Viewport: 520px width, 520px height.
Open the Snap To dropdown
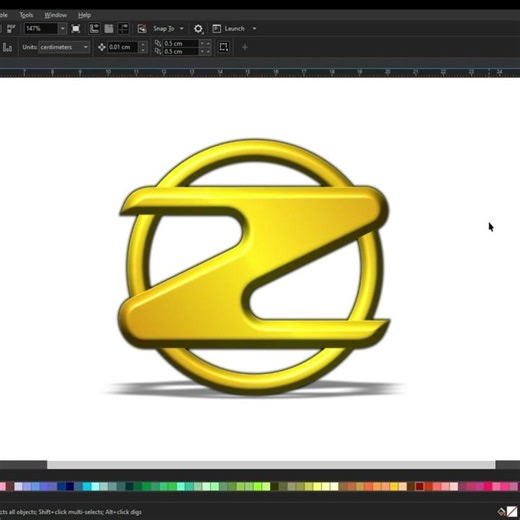(x=168, y=29)
